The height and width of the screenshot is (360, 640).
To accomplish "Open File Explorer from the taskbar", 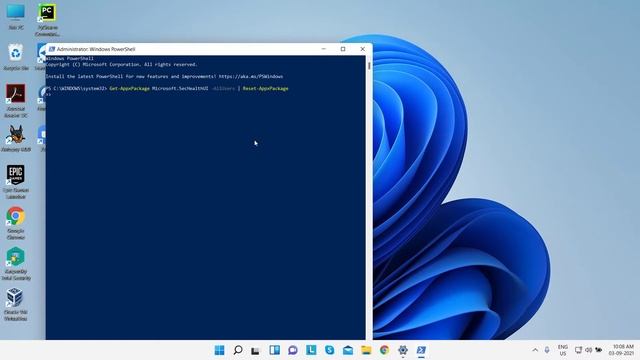I will pyautogui.click(x=366, y=350).
